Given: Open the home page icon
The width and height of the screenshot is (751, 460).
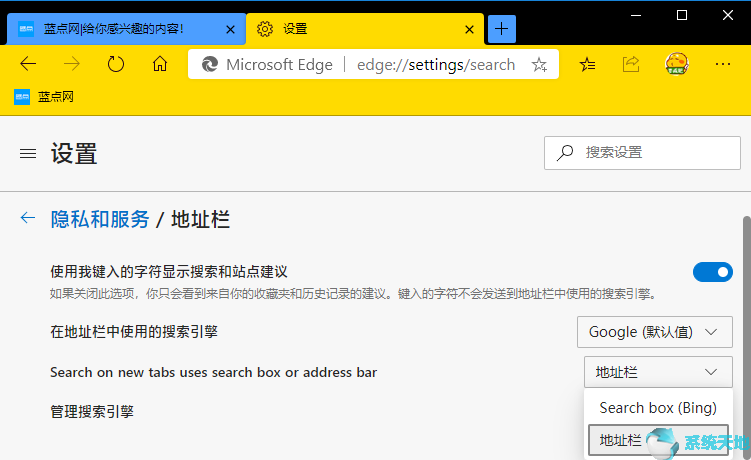Looking at the screenshot, I should [160, 64].
